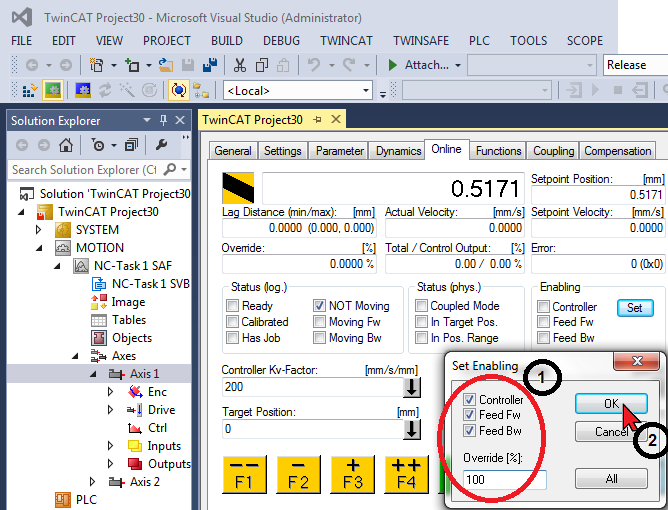
Task: Expand the Outputs node arrow
Action: click(110, 464)
